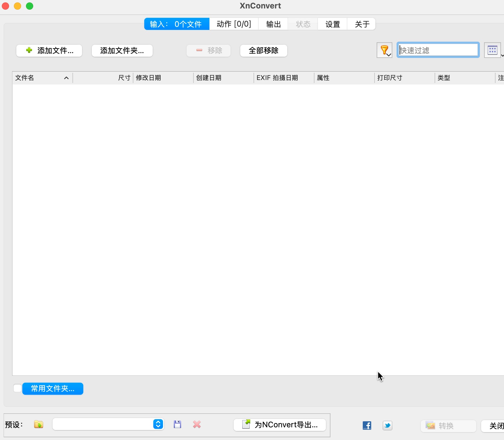Save preset with floppy disk icon
Screen dimensions: 504x440
pyautogui.click(x=177, y=425)
